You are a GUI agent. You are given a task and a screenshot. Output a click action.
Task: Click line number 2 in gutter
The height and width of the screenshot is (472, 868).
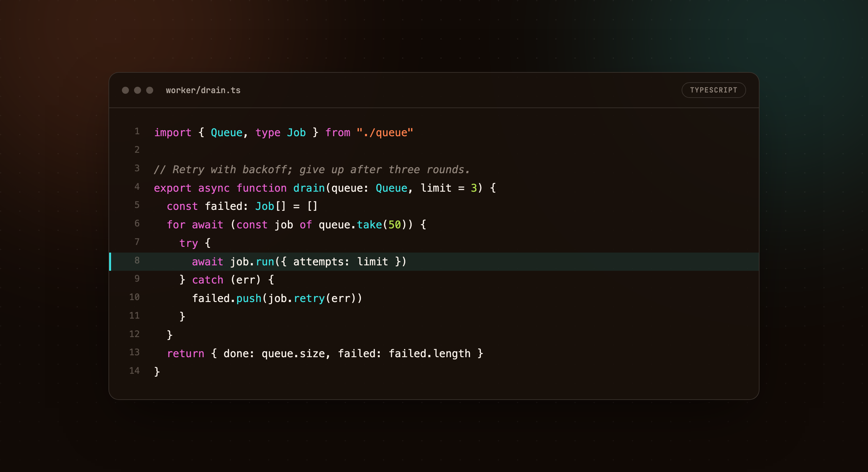pos(137,150)
